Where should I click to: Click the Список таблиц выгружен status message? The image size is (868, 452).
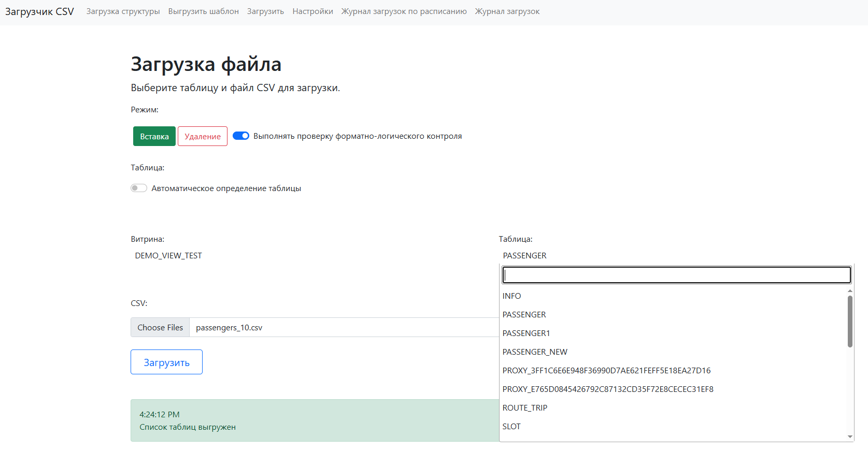(188, 427)
